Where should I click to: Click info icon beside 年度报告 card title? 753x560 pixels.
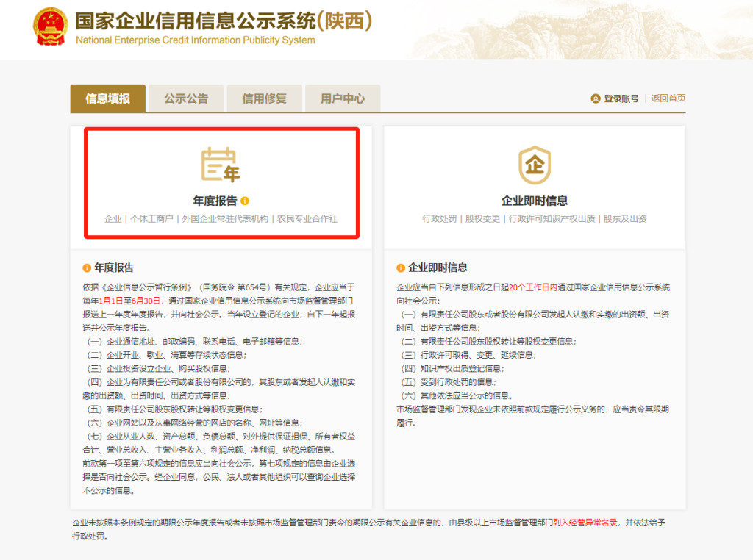click(x=245, y=201)
